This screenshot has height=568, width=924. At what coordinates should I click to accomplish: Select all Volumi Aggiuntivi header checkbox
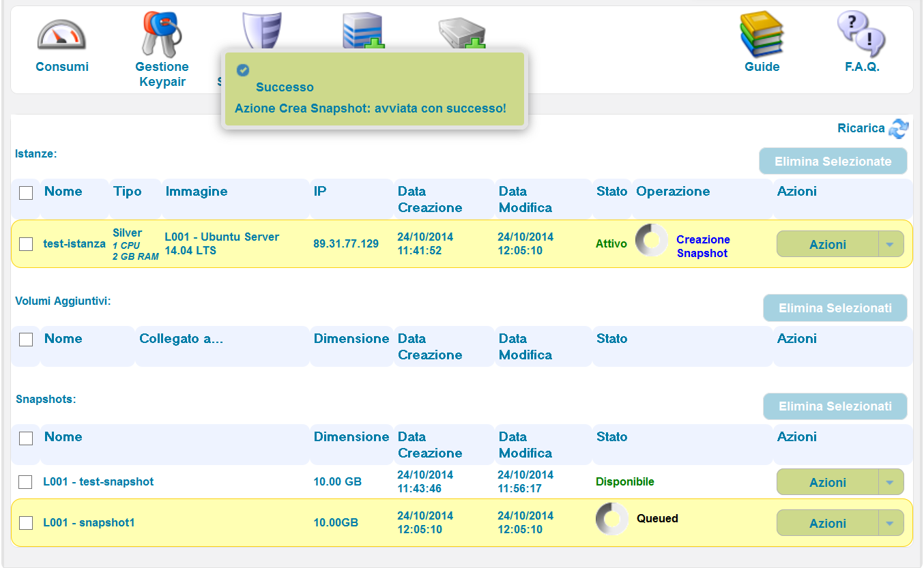[x=26, y=340]
